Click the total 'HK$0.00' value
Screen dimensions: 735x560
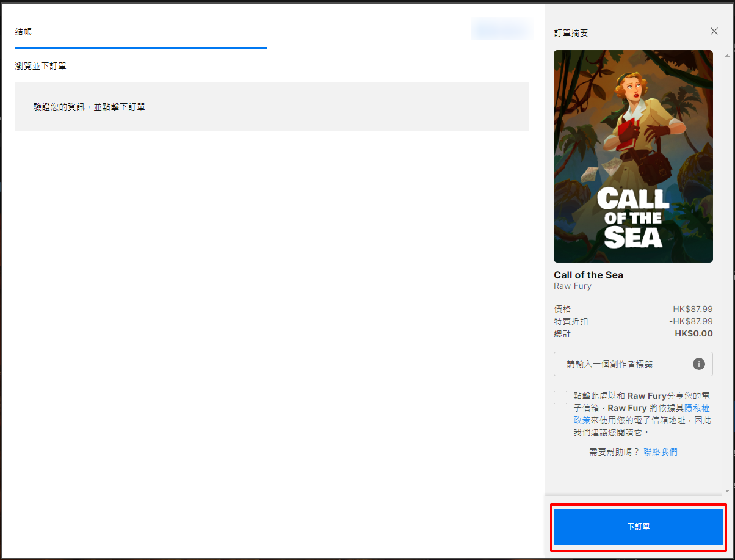click(693, 333)
